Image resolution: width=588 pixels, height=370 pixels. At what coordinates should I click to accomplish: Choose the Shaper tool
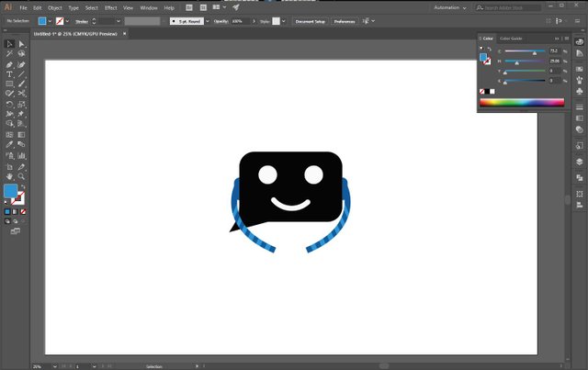9,94
